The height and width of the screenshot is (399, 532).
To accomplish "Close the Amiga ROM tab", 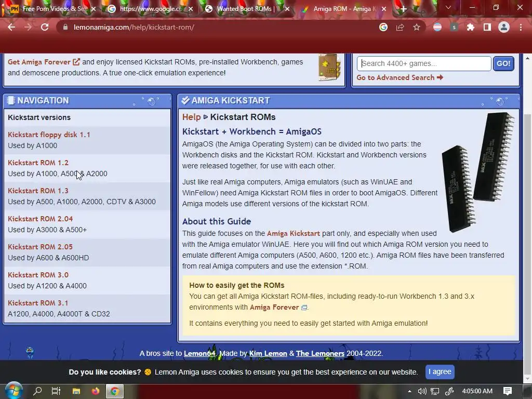I will (x=384, y=9).
